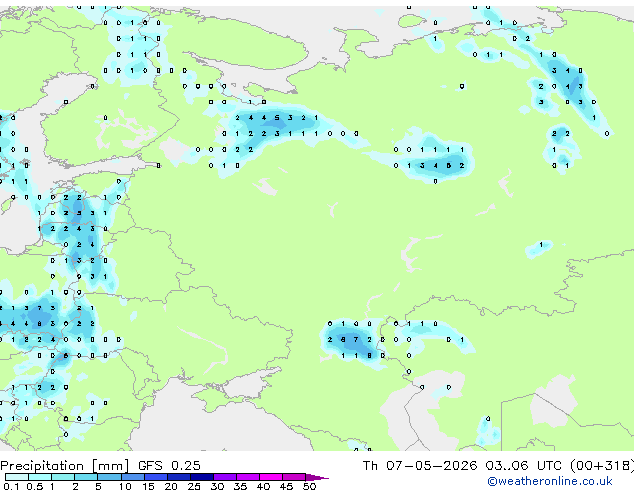Click the legend label "30"
This screenshot has width=634, height=490.
click(217, 486)
